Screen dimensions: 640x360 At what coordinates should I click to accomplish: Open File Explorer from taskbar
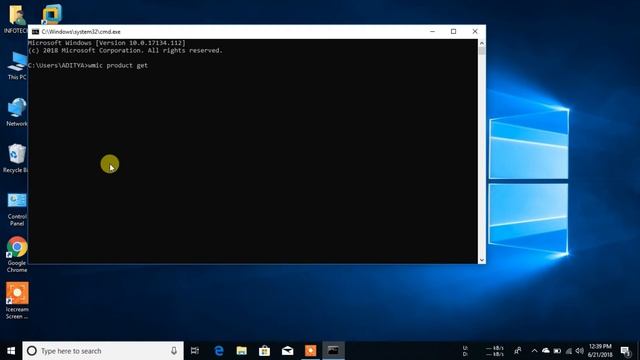tap(242, 351)
